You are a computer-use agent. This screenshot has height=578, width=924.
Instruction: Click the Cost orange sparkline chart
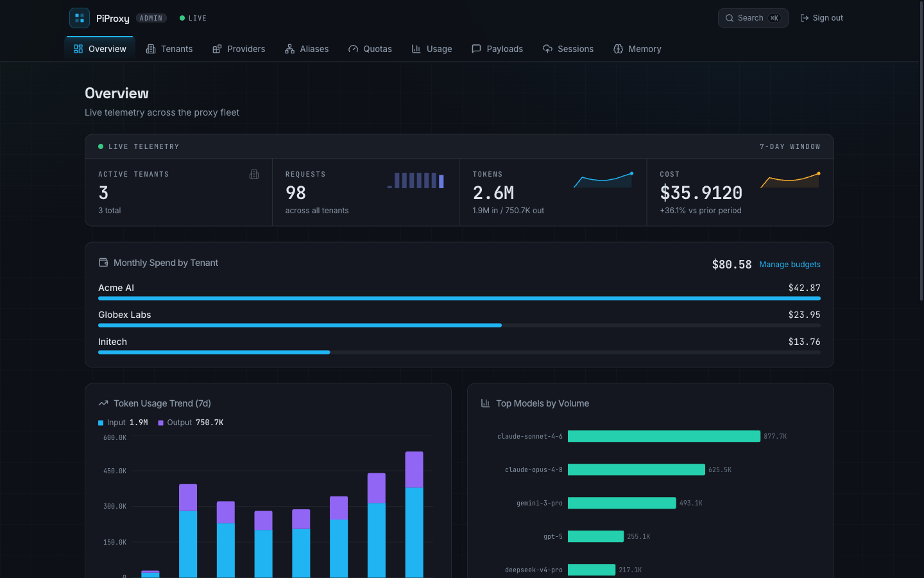click(x=791, y=180)
